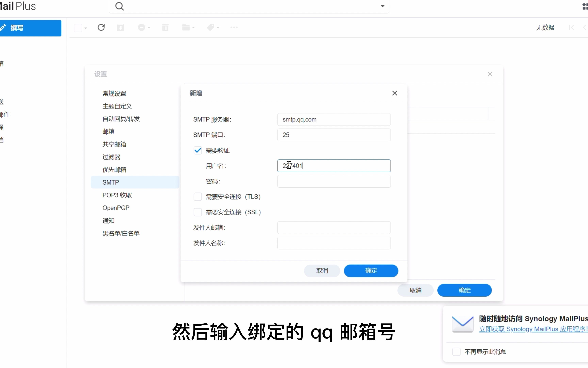The image size is (588, 368).
Task: Open the select-all checkbox dropdown arrow
Action: 86,28
